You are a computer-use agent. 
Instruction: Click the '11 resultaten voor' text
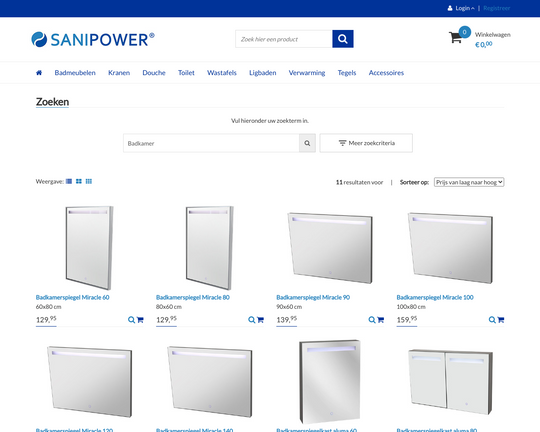pos(360,182)
